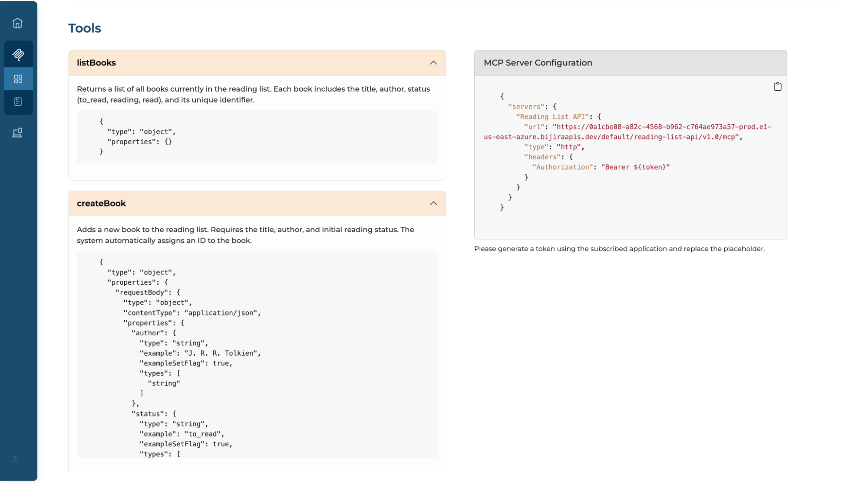Click inside the createBook JSON schema block
The height and width of the screenshot is (482, 868).
(x=257, y=354)
